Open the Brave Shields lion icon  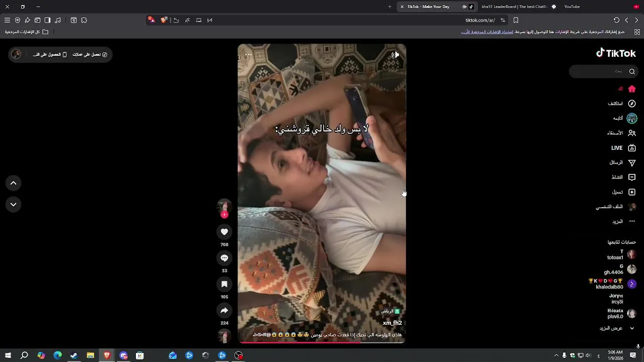[164, 20]
